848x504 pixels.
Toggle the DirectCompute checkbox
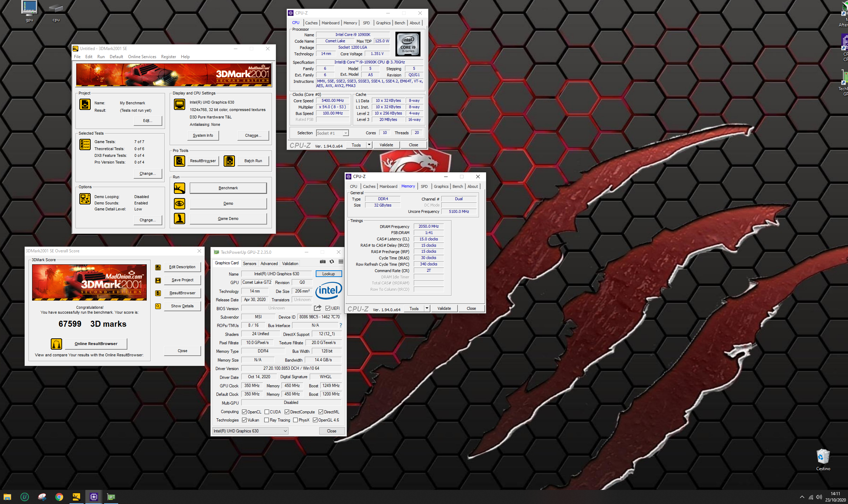coord(287,412)
